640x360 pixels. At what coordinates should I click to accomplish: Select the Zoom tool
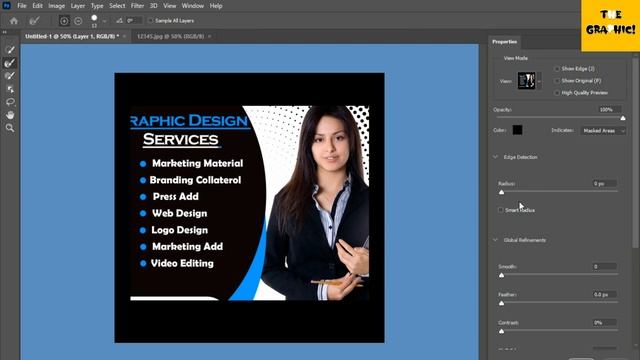tap(10, 128)
